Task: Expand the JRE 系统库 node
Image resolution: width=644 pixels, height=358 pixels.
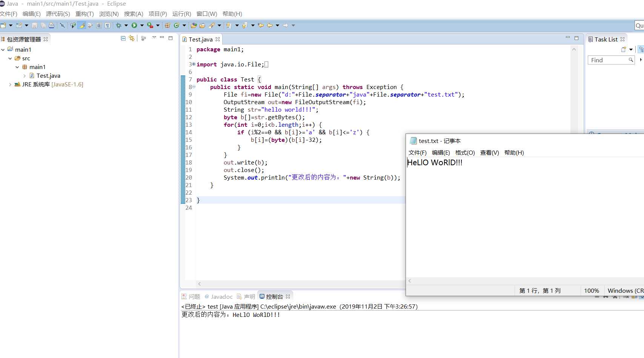Action: (x=10, y=85)
